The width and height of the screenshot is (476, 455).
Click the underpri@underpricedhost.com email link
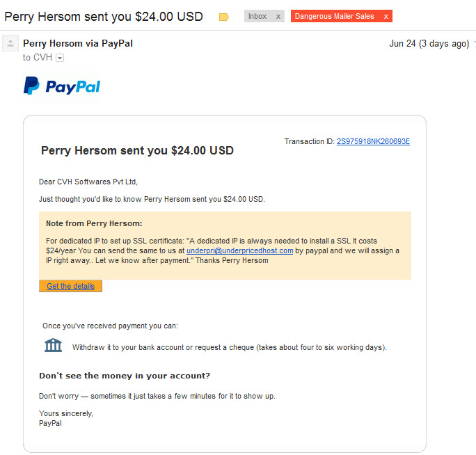click(x=239, y=250)
